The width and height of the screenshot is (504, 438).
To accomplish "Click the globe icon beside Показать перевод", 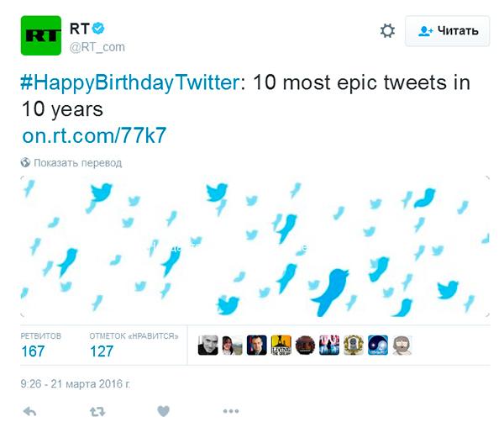I will (x=25, y=163).
